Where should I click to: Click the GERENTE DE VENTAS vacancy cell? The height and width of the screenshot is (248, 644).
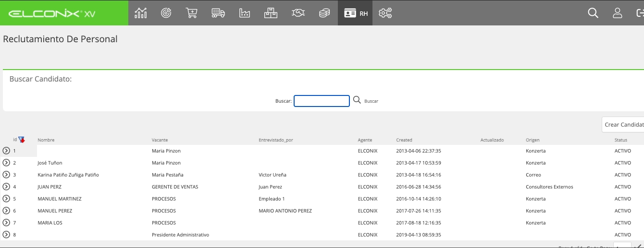[x=175, y=187]
